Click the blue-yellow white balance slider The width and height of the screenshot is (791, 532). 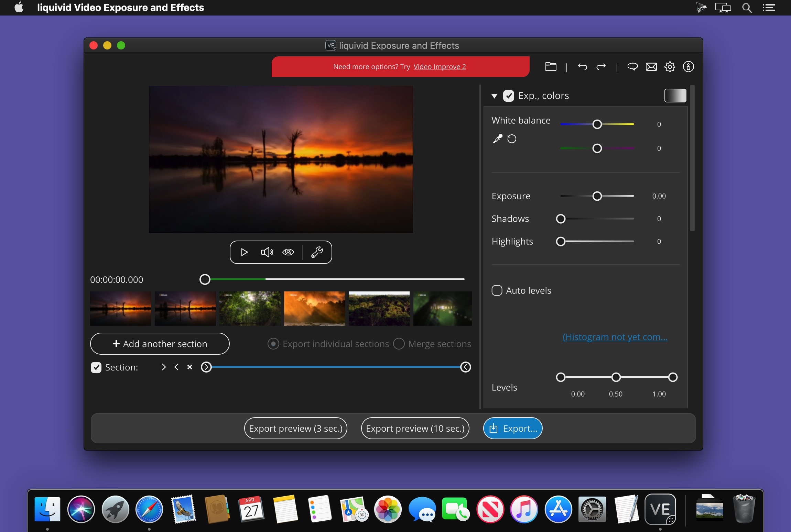coord(597,124)
